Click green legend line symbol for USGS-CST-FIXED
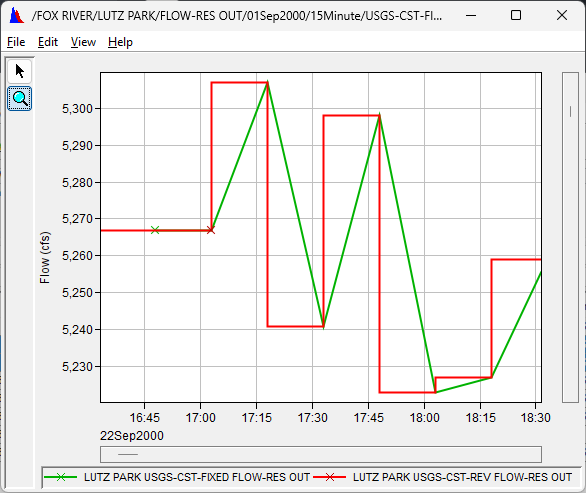The width and height of the screenshot is (586, 493). click(x=61, y=477)
